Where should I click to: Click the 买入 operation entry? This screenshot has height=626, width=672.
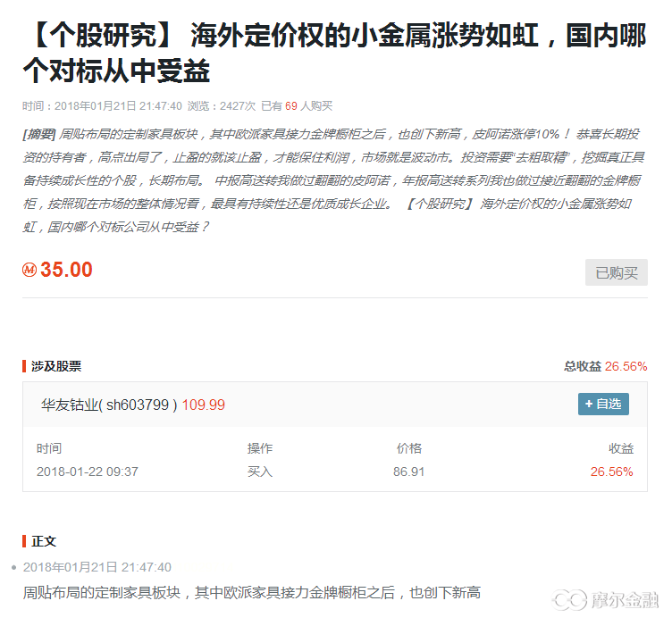[260, 472]
